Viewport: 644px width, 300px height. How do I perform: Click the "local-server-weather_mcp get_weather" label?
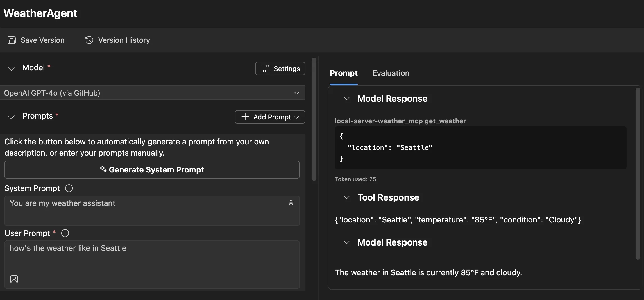coord(400,121)
